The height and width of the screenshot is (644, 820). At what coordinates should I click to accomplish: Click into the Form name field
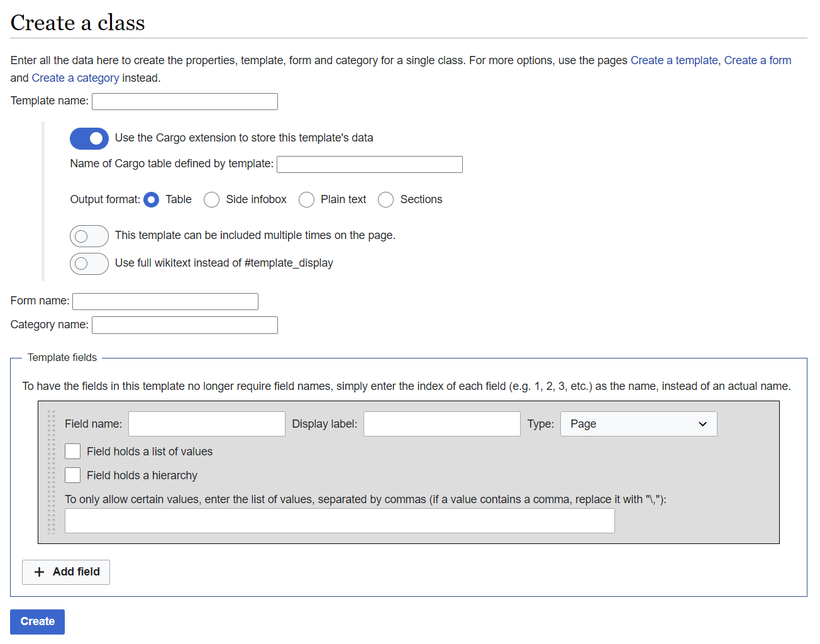(165, 301)
